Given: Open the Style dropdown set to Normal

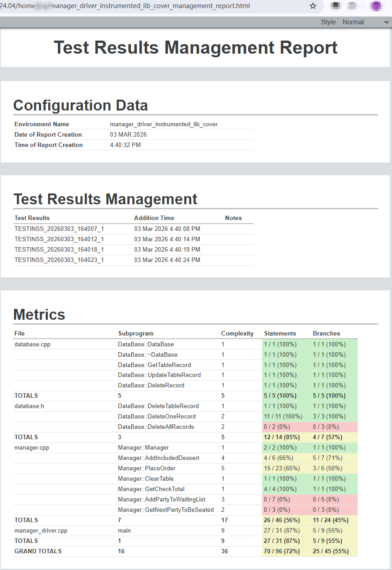Looking at the screenshot, I should pyautogui.click(x=365, y=22).
